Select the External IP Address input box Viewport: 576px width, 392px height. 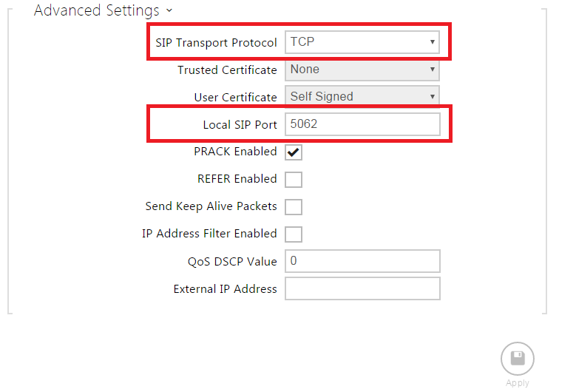(362, 288)
